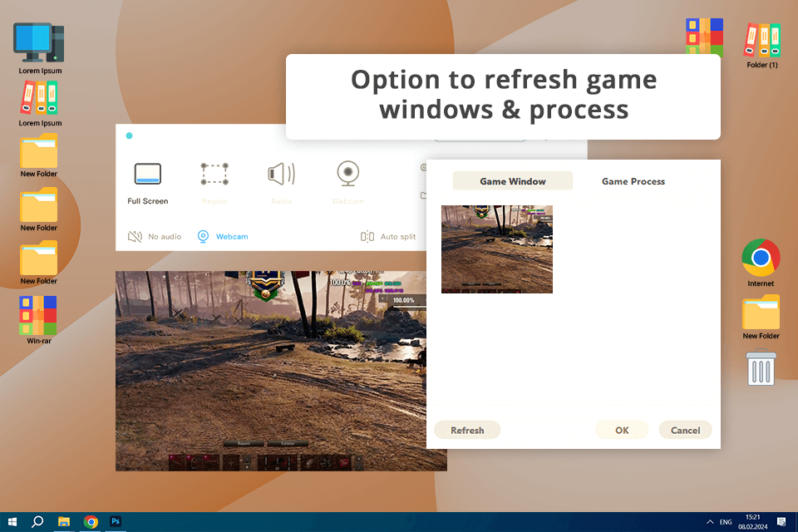
Task: Open Photoshop from the taskbar
Action: pos(116,522)
